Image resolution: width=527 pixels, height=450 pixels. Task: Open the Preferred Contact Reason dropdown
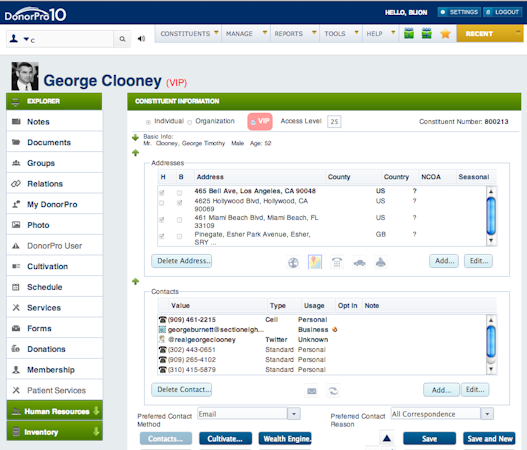tap(487, 414)
